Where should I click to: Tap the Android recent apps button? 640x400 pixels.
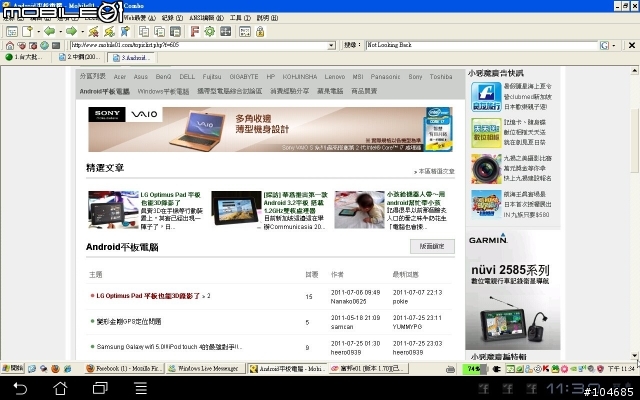coord(100,388)
